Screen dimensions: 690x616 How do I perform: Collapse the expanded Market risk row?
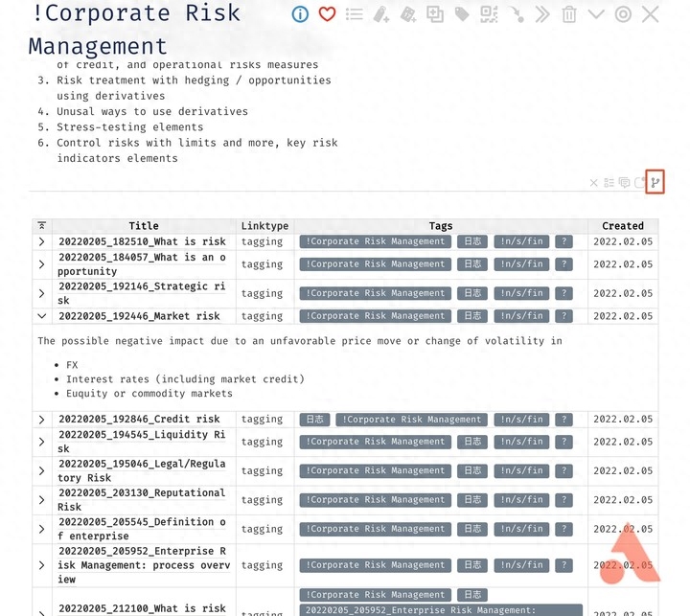pos(41,316)
